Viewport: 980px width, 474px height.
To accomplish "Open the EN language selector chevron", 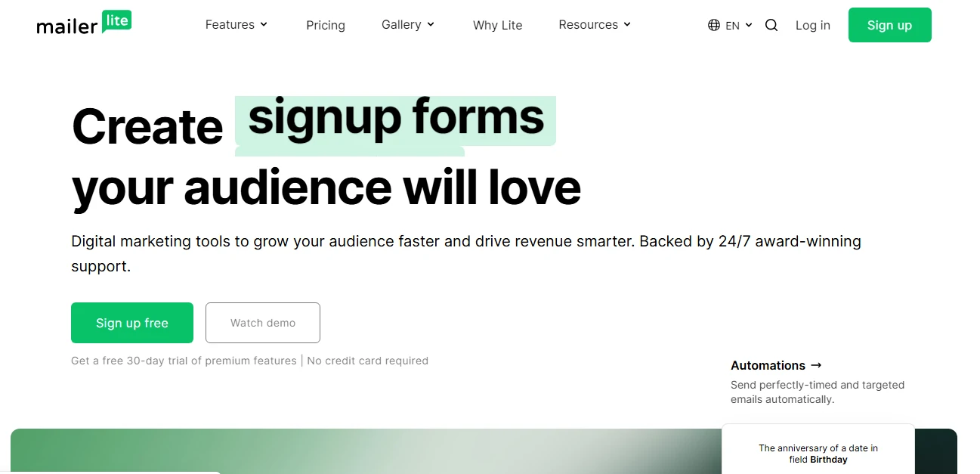I will point(749,25).
